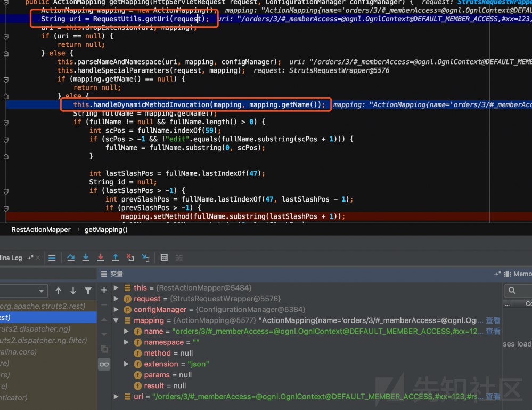Click 查看 link on mapping row
This screenshot has height=410, width=532.
[493, 320]
